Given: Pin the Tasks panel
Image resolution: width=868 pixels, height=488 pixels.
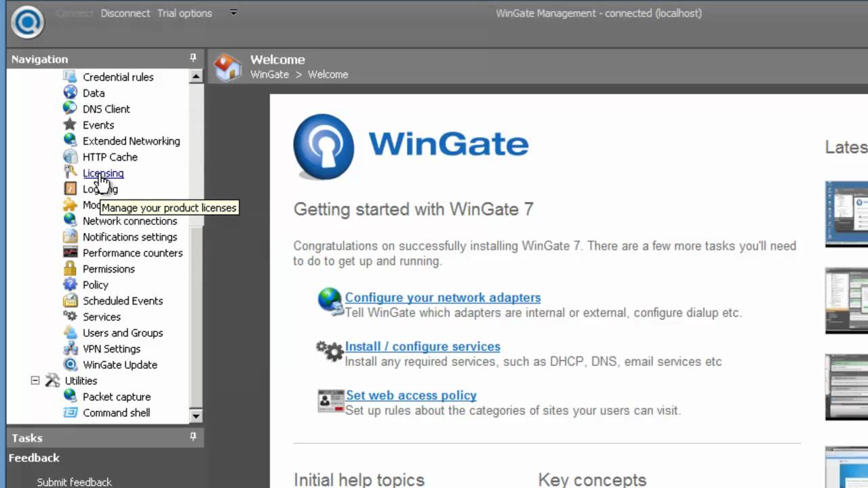Looking at the screenshot, I should [x=193, y=437].
